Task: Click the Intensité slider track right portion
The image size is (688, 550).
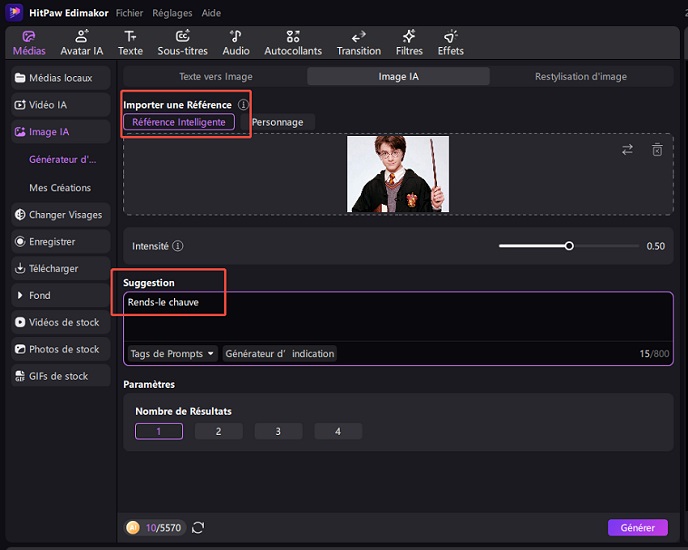Action: (606, 246)
